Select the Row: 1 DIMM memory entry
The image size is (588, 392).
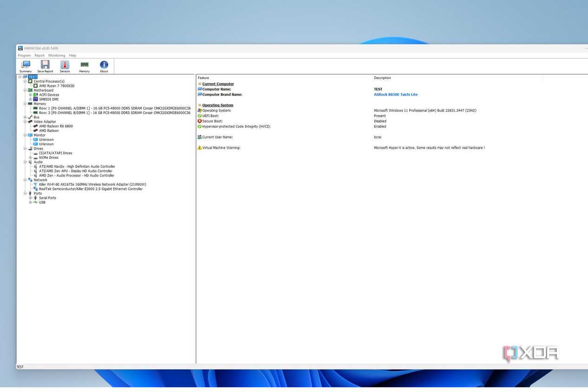[115, 108]
